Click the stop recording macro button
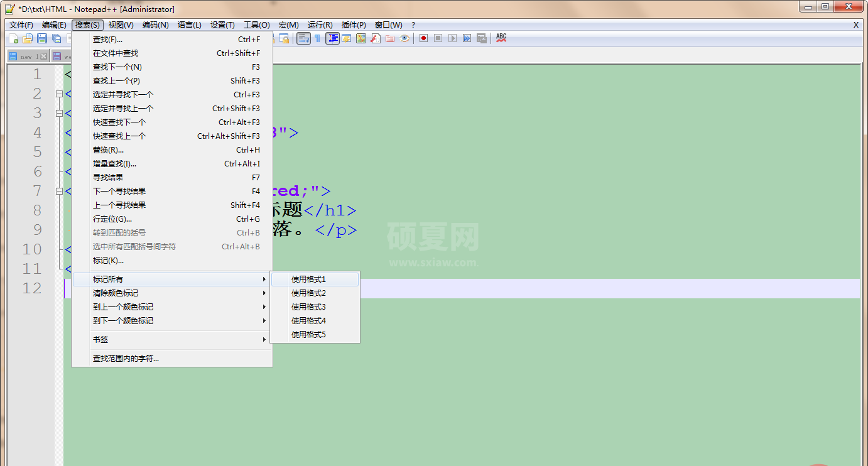The image size is (868, 466). point(438,38)
